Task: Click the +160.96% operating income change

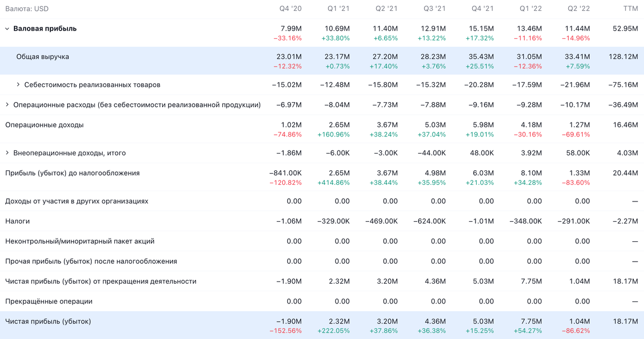Action: click(x=333, y=134)
